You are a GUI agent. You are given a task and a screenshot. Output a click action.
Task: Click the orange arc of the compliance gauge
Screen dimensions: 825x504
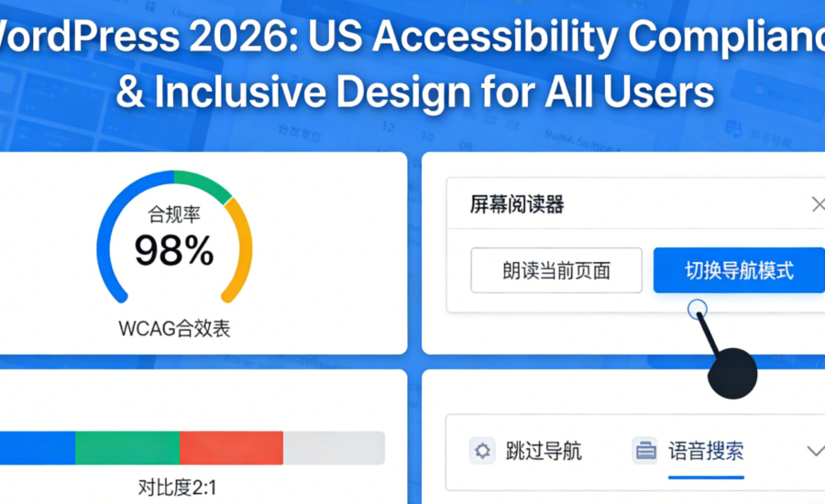(240, 247)
